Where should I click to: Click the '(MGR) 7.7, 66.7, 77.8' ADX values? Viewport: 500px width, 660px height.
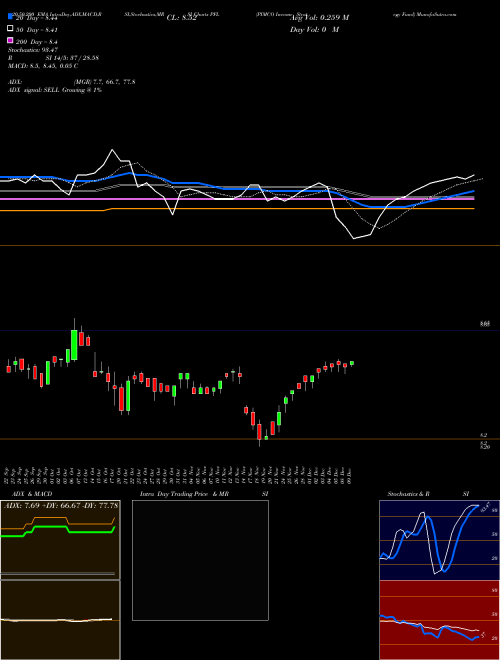click(104, 82)
